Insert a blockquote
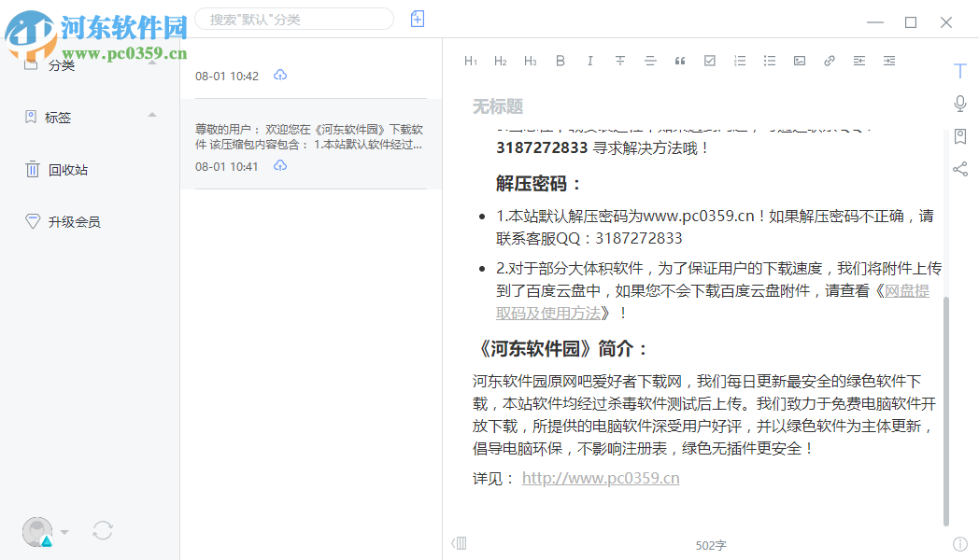The width and height of the screenshot is (979, 560). 679,60
